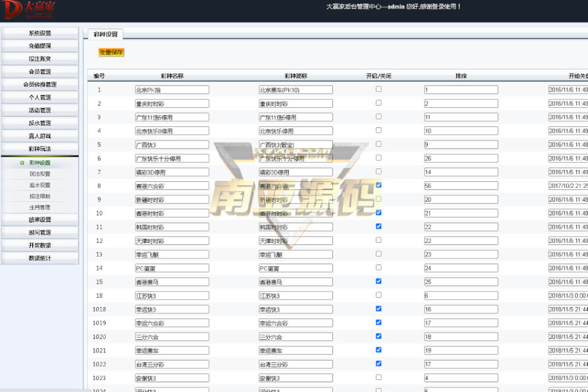Viewport: 588px width, 392px height.
Task: Click the 开启/关闭 column header
Action: [379, 76]
